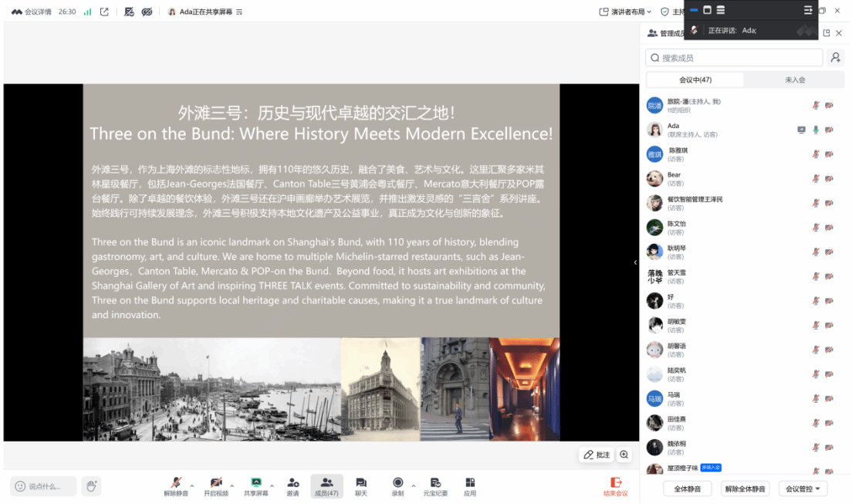Switch to the 会议中(47) tab
Image resolution: width=852 pixels, height=504 pixels.
695,80
